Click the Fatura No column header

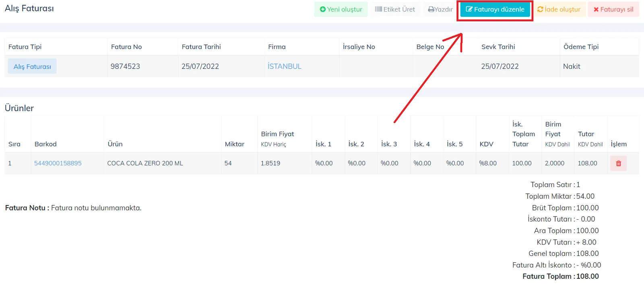(126, 47)
